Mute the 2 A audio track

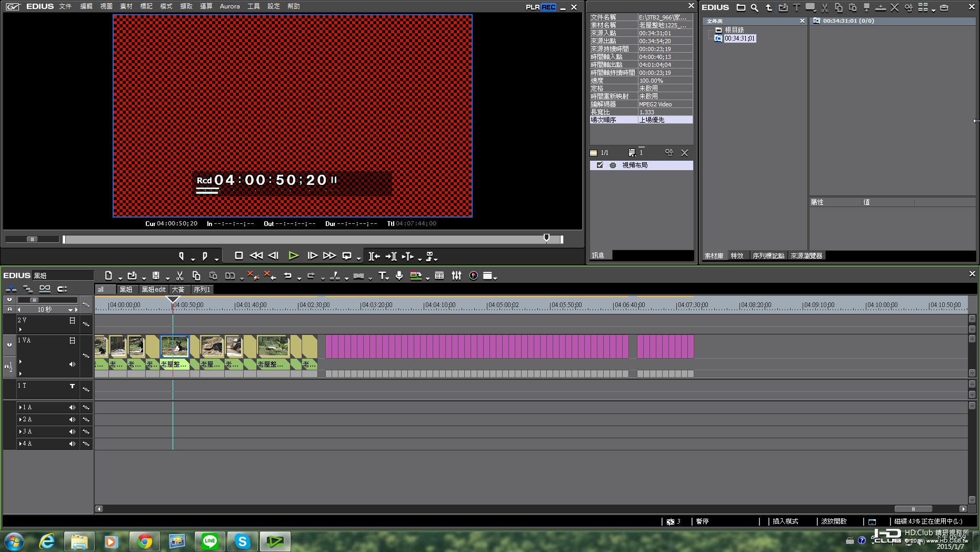(72, 419)
